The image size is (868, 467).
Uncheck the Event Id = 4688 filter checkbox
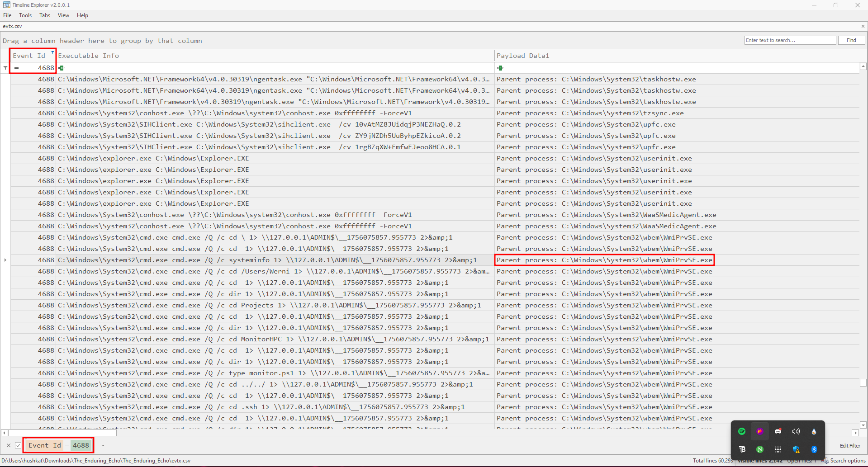tap(18, 445)
